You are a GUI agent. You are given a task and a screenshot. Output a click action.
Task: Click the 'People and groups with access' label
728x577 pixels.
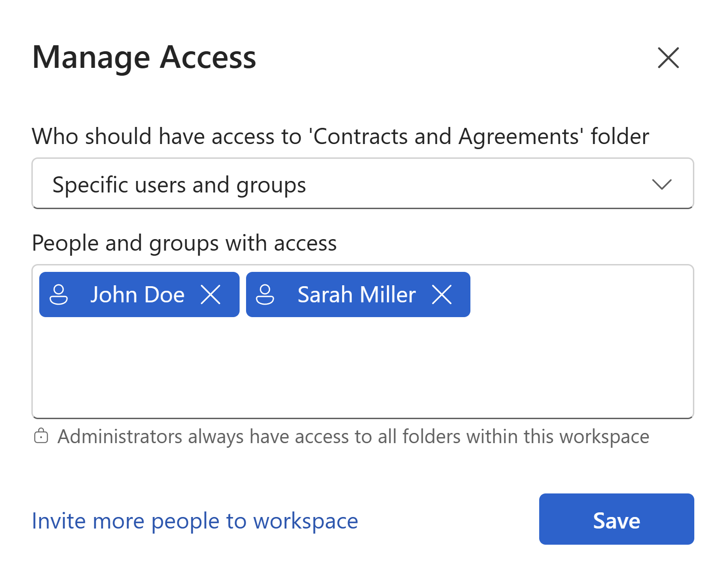point(184,243)
